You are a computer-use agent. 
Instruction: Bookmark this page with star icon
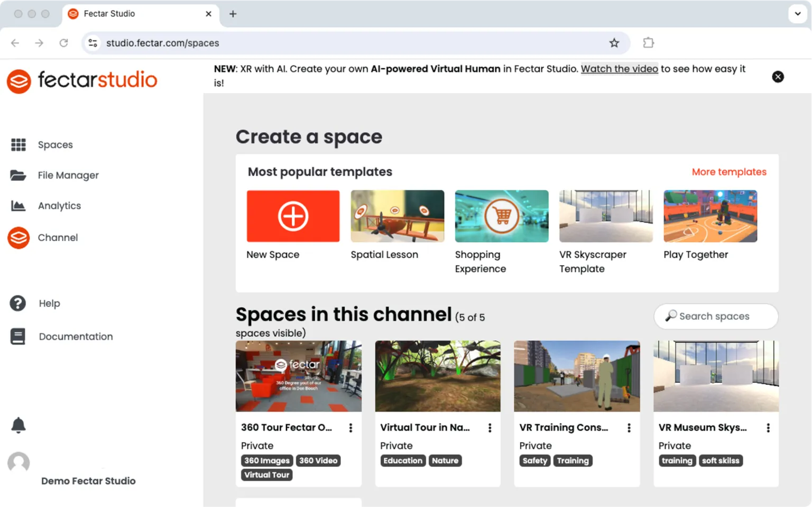614,43
